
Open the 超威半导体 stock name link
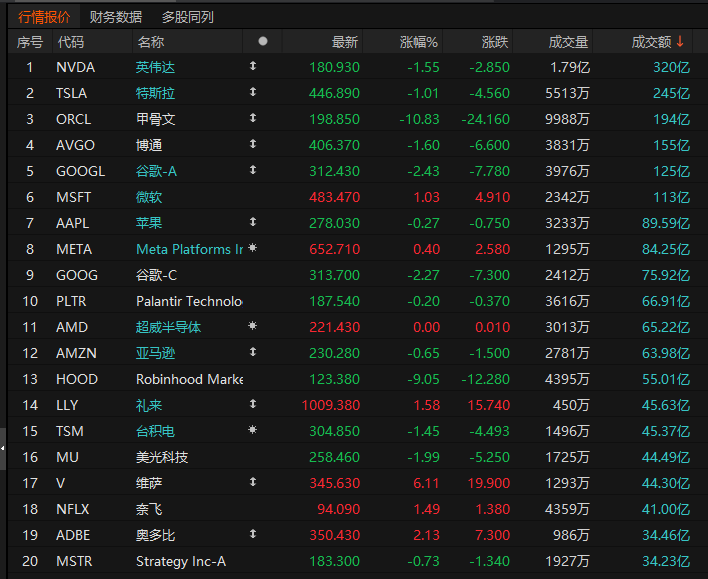pyautogui.click(x=168, y=327)
